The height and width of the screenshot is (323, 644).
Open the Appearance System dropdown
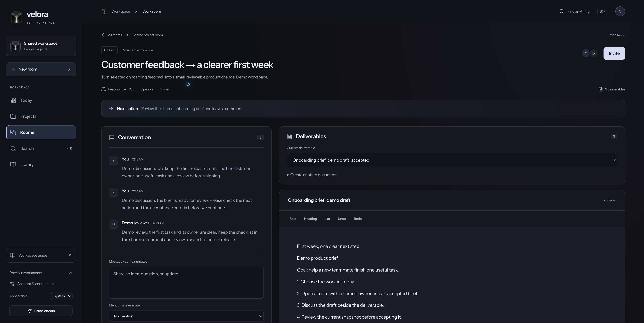(61, 296)
